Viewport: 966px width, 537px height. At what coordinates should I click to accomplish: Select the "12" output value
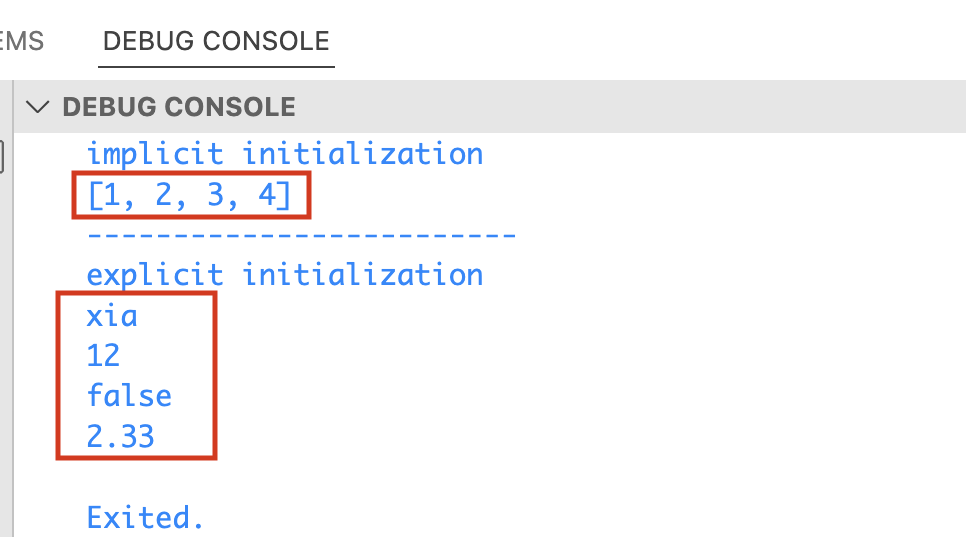[x=103, y=356]
